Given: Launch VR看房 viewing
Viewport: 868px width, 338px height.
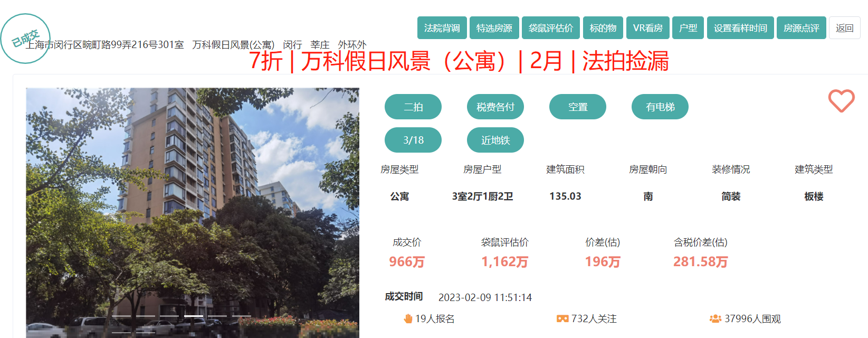Looking at the screenshot, I should (x=648, y=28).
